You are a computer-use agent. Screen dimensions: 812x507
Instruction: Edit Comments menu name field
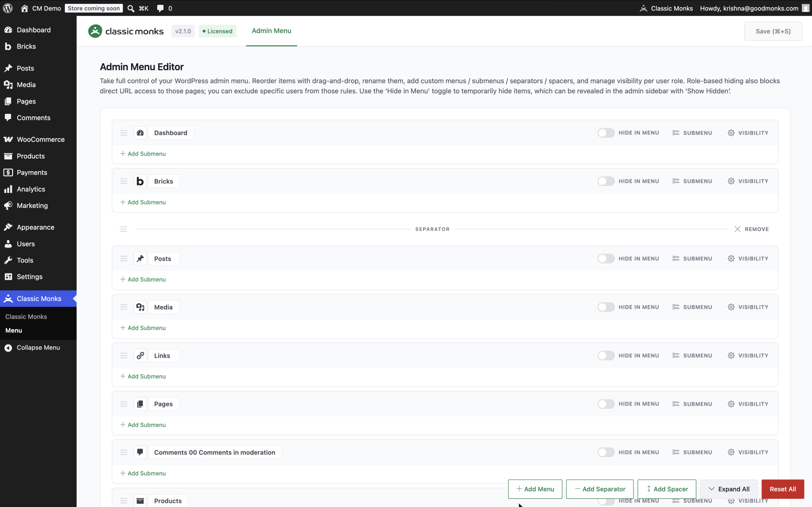pos(215,452)
